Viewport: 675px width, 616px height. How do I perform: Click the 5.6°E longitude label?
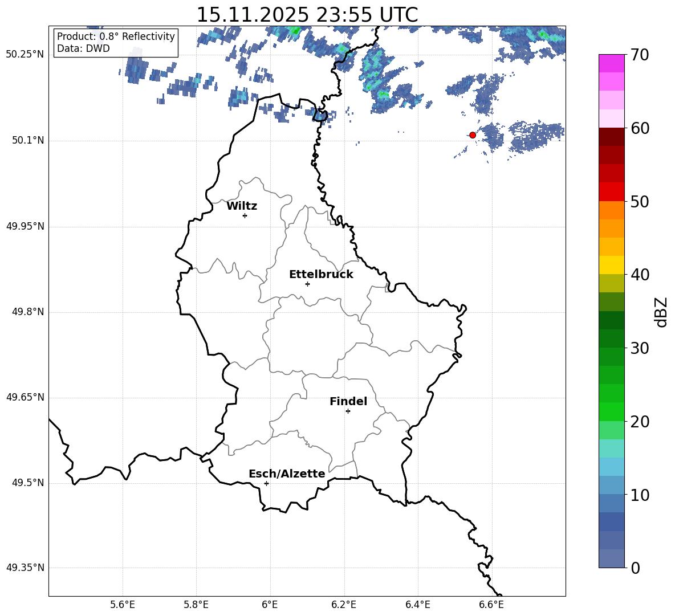123,605
